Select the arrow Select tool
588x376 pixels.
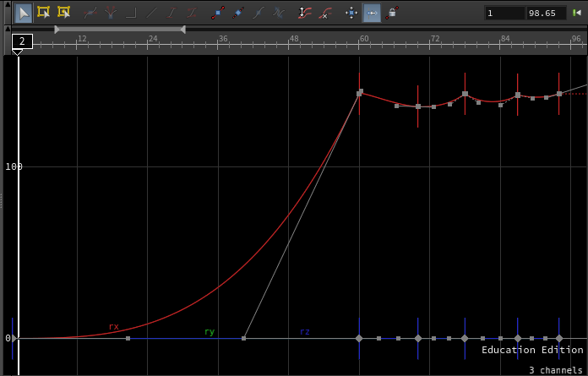(24, 13)
